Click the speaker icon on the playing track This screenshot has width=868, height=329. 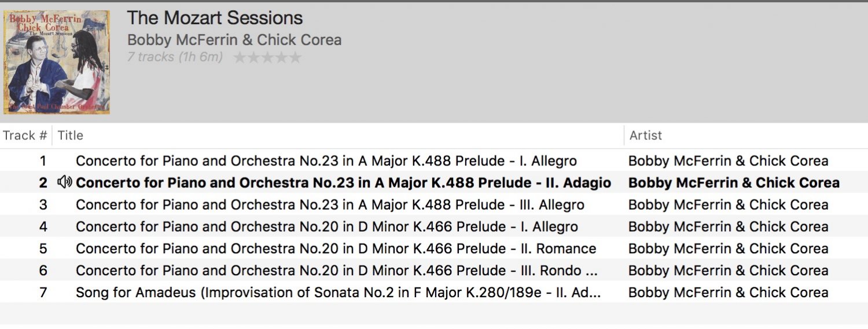64,183
